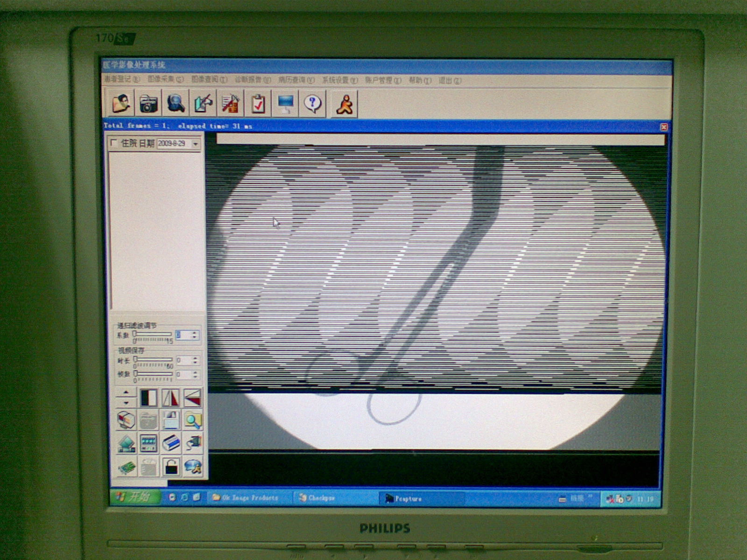Image resolution: width=747 pixels, height=560 pixels.
Task: Open the 2009-8-29 date dropdown
Action: pyautogui.click(x=196, y=144)
